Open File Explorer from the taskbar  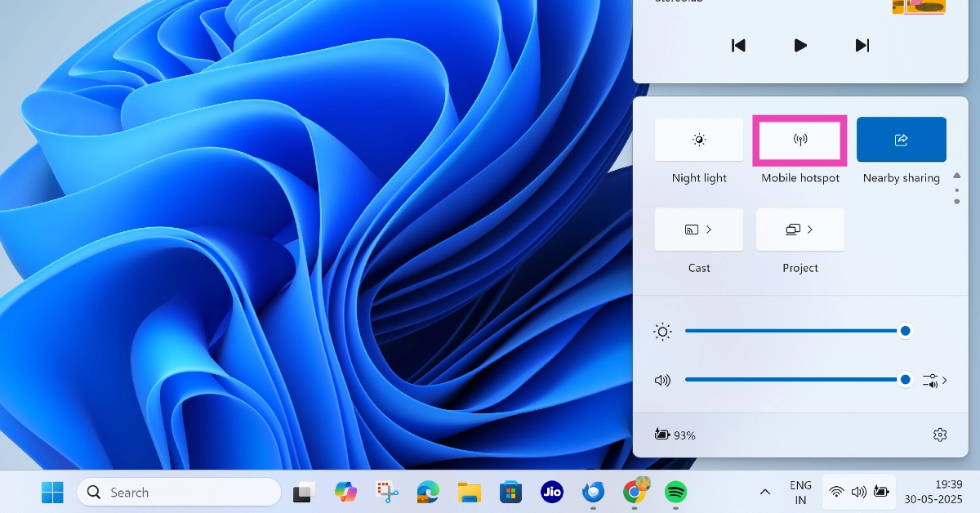tap(470, 492)
